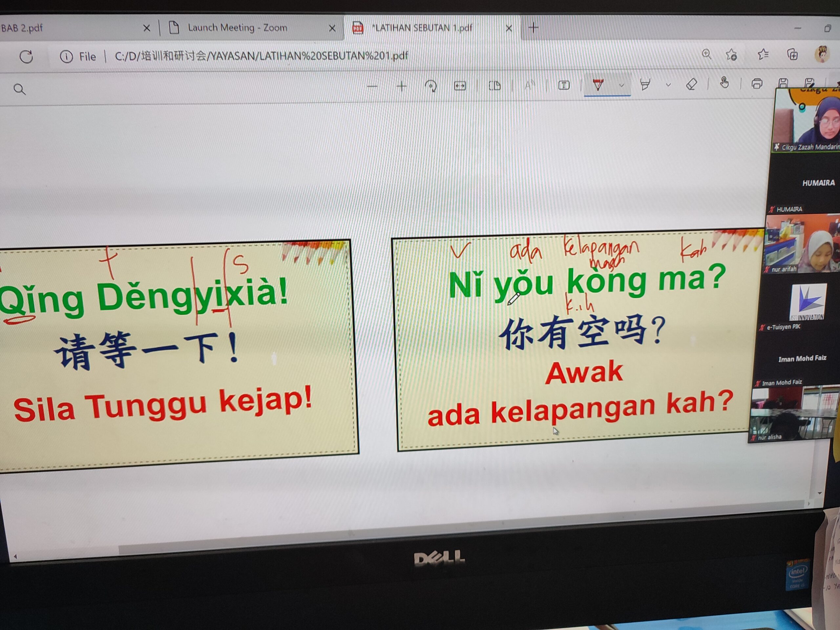The image size is (840, 630).
Task: Switch to Launch Meeting - Zoom tab
Action: click(237, 28)
